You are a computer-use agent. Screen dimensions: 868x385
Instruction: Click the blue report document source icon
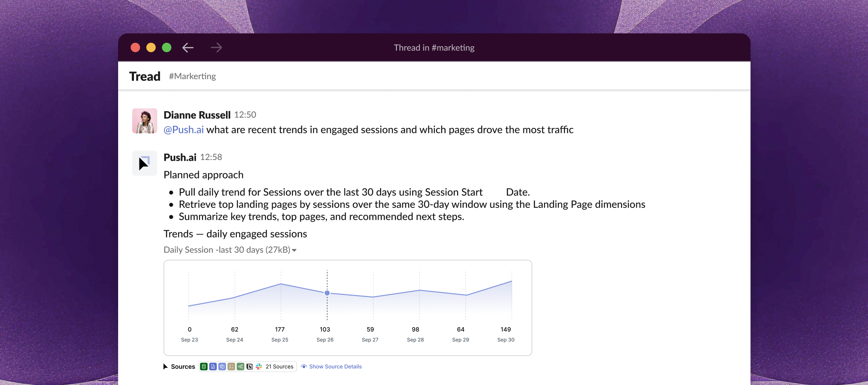pyautogui.click(x=213, y=367)
